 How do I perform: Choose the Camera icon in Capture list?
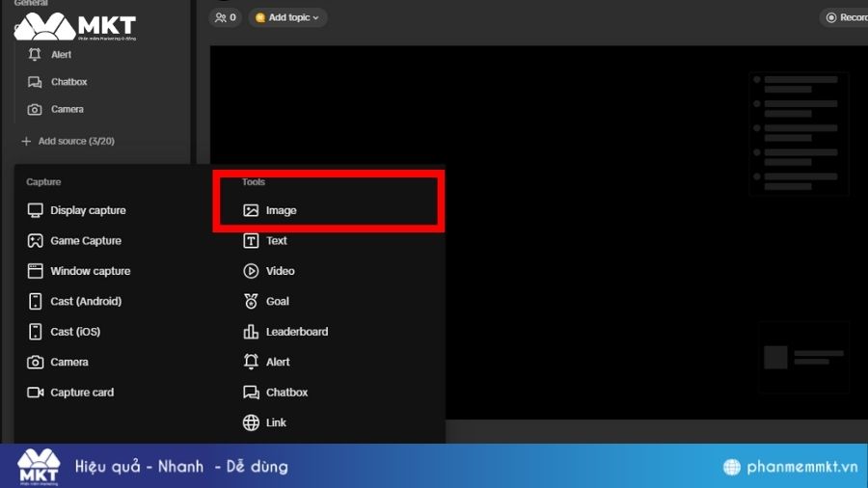(35, 362)
